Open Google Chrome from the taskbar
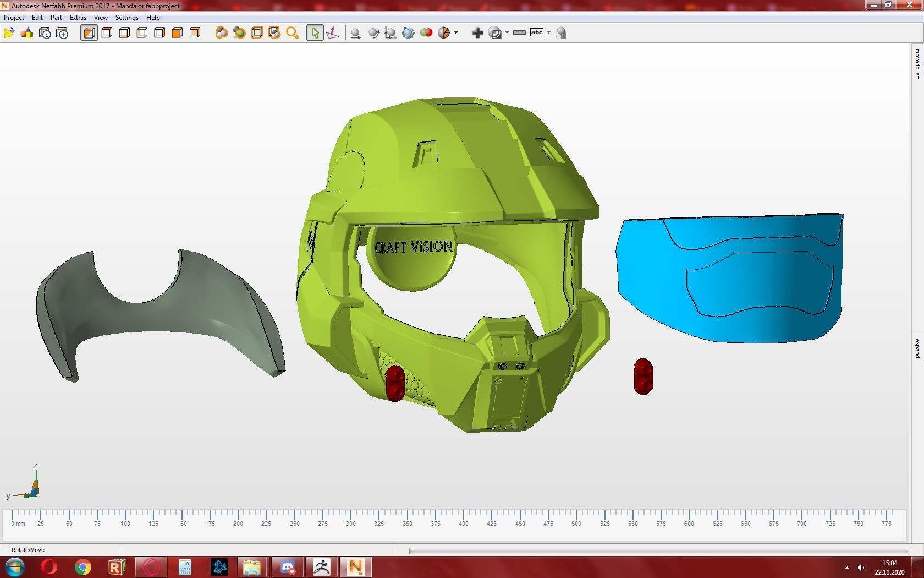Viewport: 924px width, 578px height. [x=83, y=567]
